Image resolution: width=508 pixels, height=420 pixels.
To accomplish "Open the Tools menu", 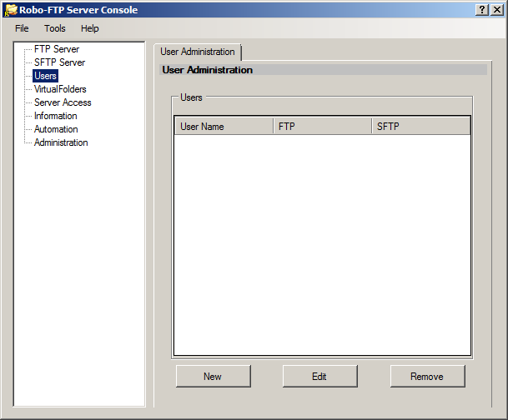I will [x=55, y=28].
